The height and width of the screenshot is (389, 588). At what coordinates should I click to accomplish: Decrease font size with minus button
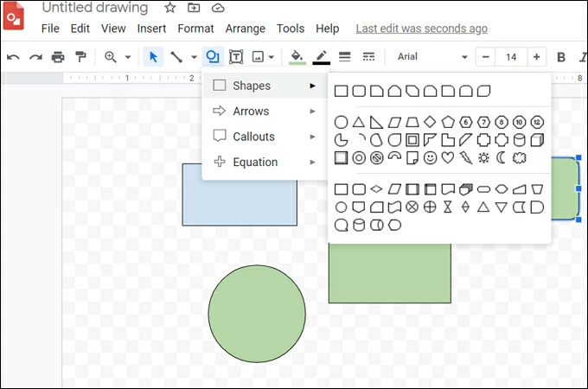[x=486, y=57]
